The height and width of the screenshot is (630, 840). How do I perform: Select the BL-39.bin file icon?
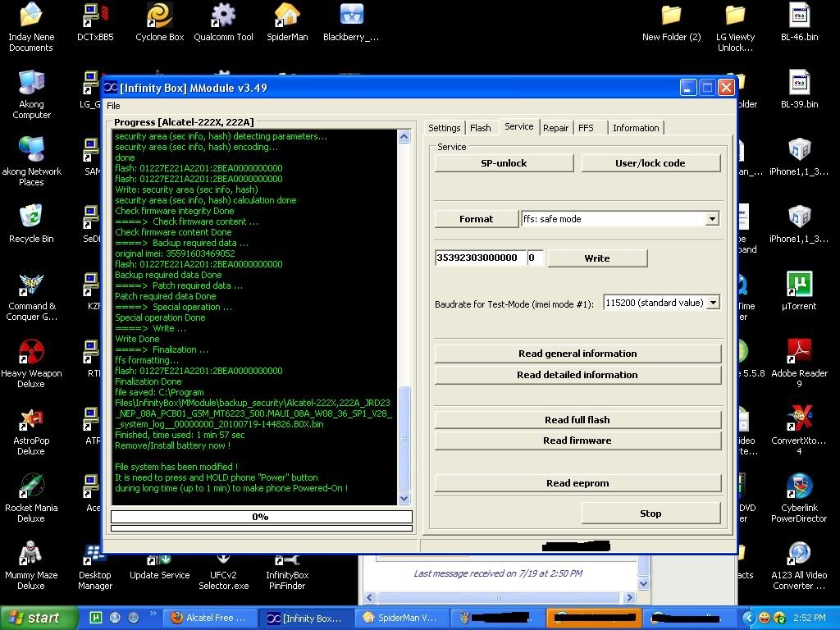tap(799, 89)
